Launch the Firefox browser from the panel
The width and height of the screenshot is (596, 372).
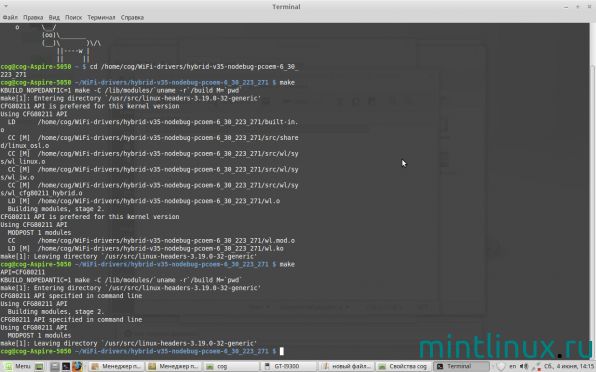pos(77,366)
